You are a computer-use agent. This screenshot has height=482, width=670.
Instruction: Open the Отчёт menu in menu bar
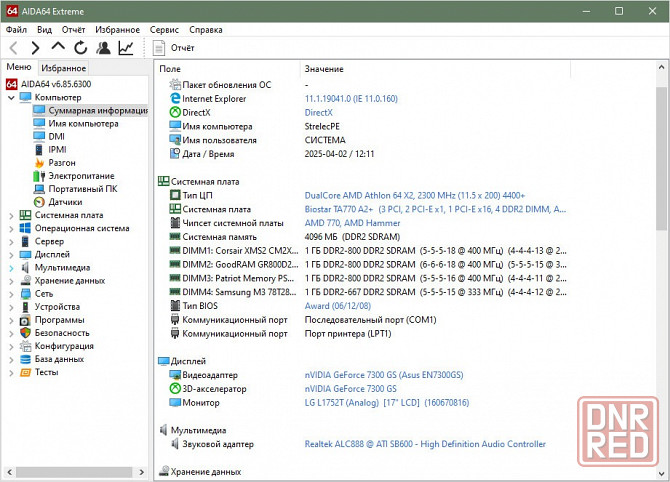[73, 29]
